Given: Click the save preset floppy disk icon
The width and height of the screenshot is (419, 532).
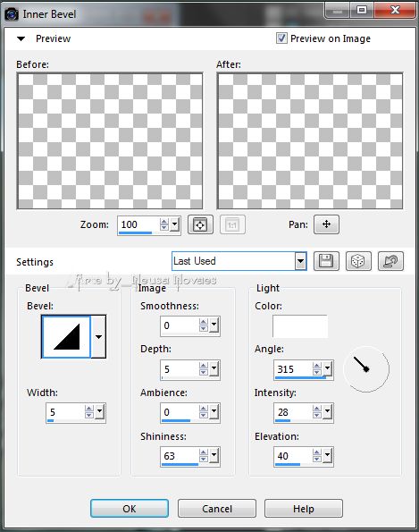Looking at the screenshot, I should click(326, 261).
